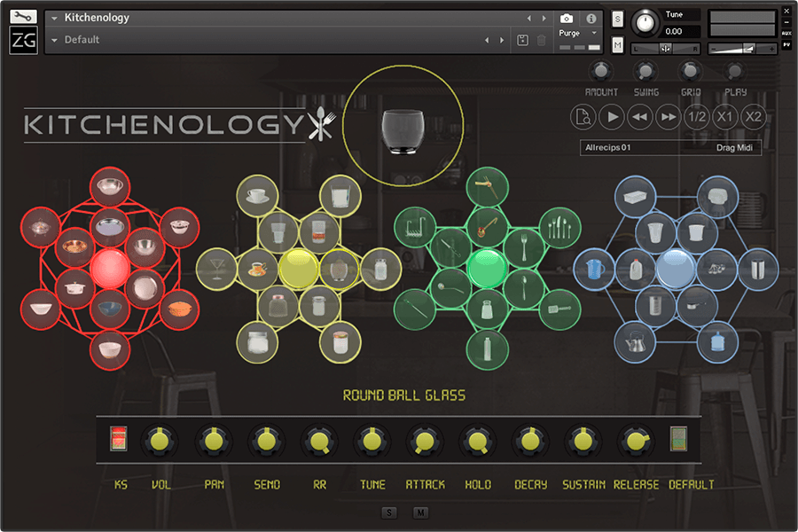This screenshot has width=798, height=532.
Task: Toggle the S button below the knob row
Action: pyautogui.click(x=389, y=512)
